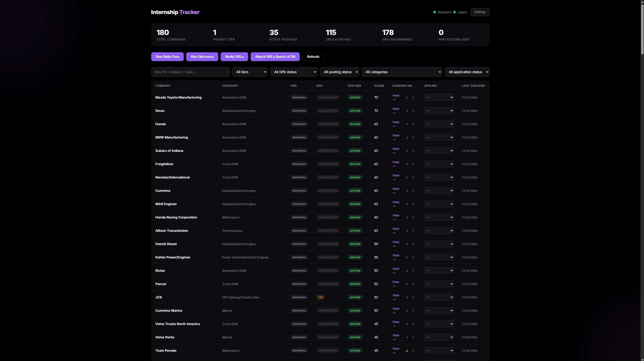644x361 pixels.
Task: Open the Settings button
Action: (480, 12)
